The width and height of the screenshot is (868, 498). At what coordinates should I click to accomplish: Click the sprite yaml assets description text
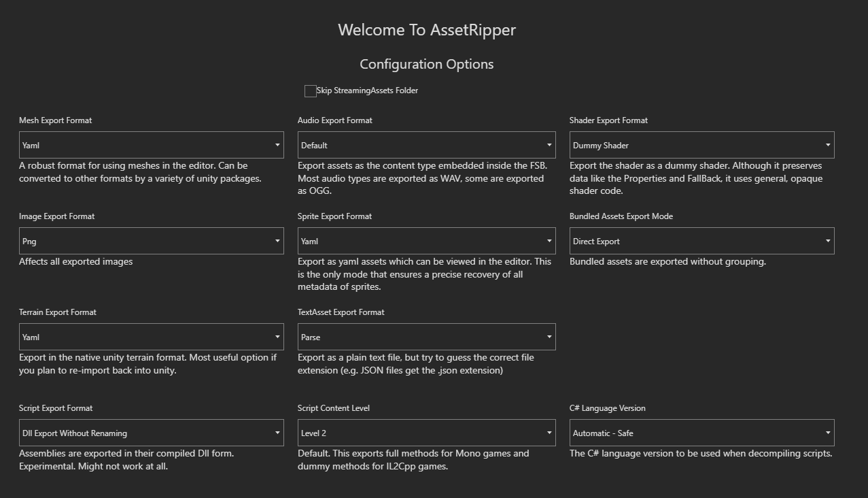click(425, 274)
